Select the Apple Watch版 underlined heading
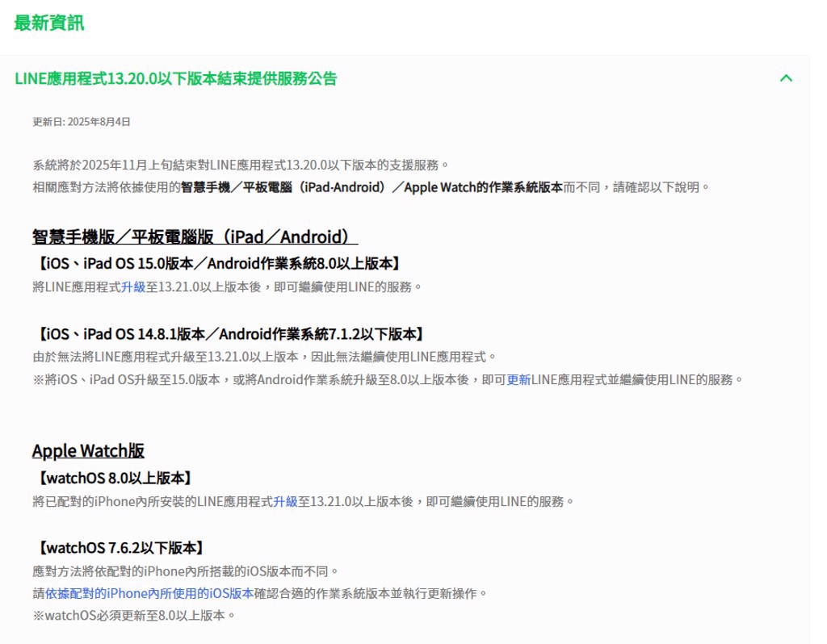The width and height of the screenshot is (827, 644). coord(88,451)
